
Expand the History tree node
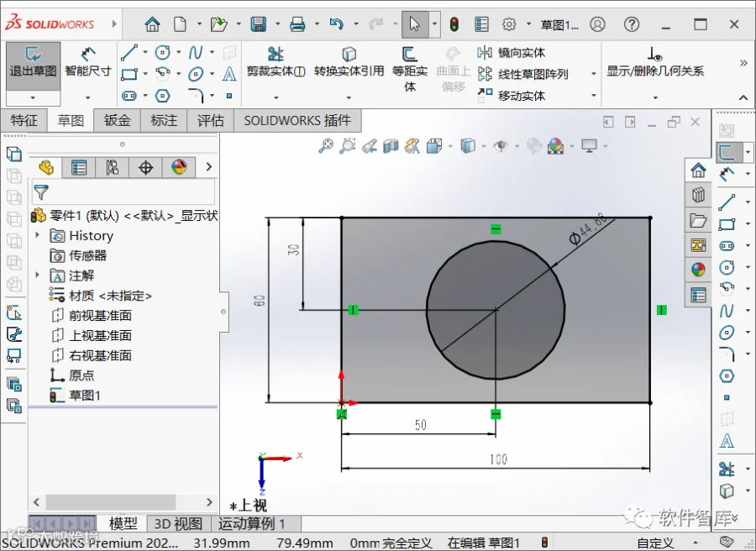click(38, 235)
